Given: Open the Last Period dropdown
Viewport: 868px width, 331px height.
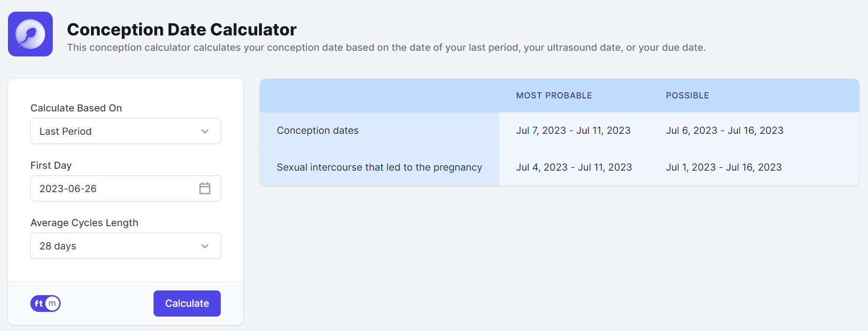Looking at the screenshot, I should 126,131.
